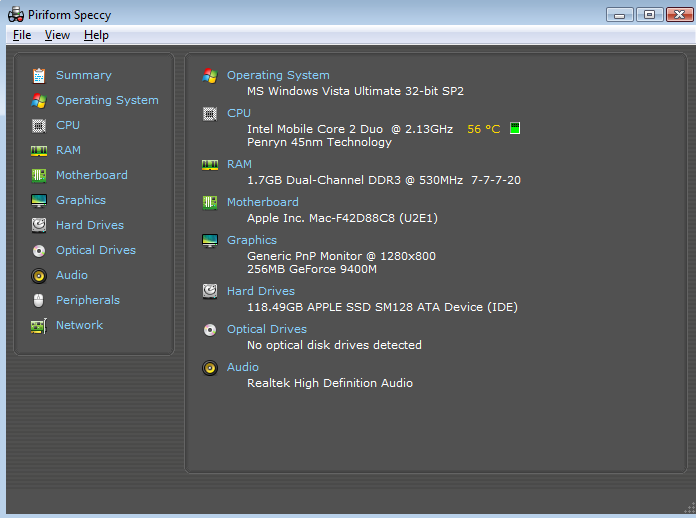696x518 pixels.
Task: Click 'Penryn 45nm Technology' text
Action: click(319, 142)
